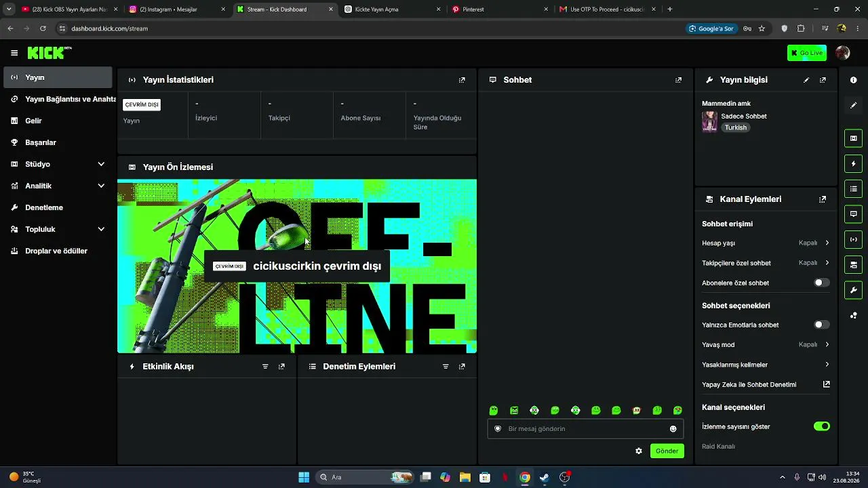Pop out the Yayın İstatistikleri panel
The height and width of the screenshot is (488, 868).
(462, 80)
